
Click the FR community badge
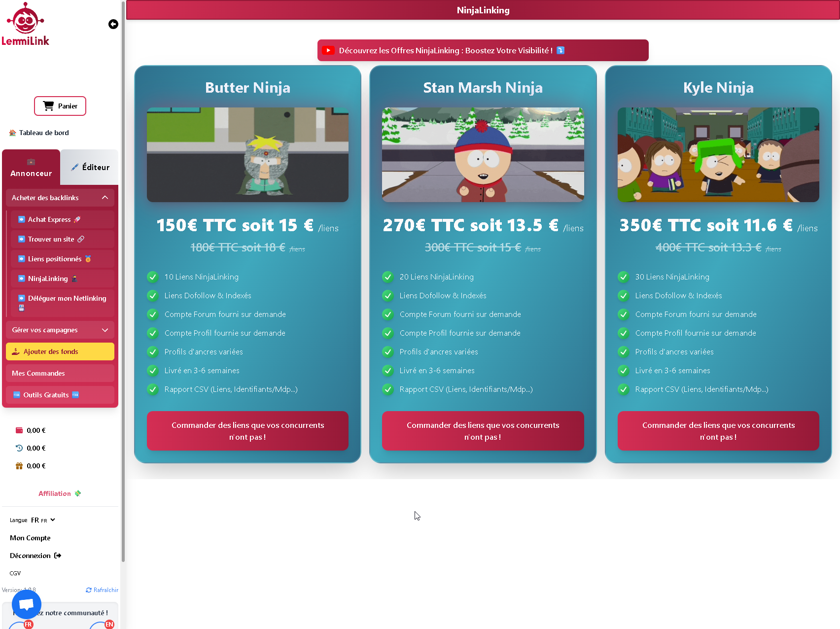coord(28,625)
